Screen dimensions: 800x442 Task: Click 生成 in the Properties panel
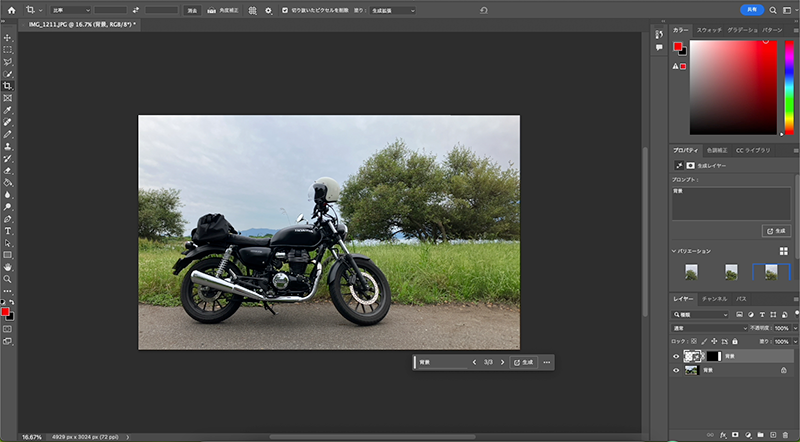coord(776,231)
